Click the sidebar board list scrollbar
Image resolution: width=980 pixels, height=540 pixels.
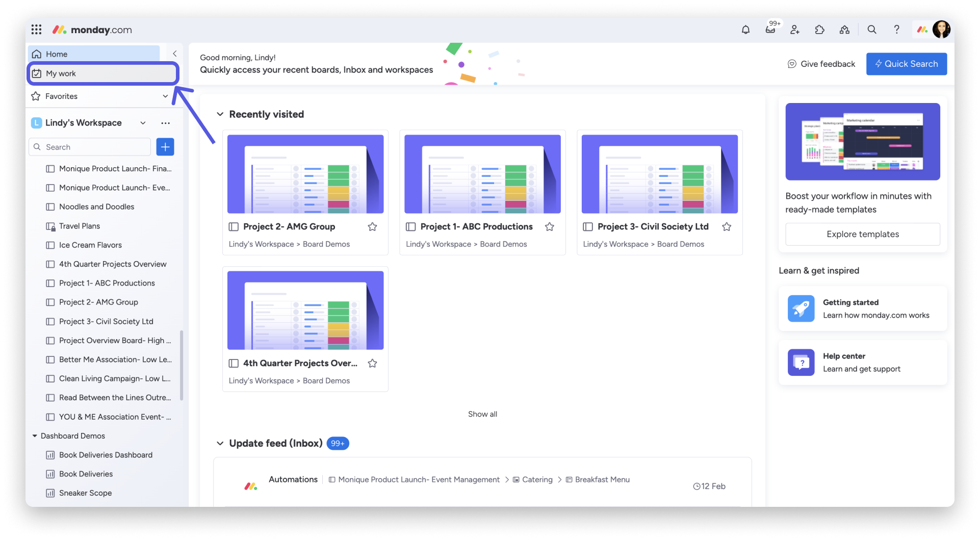click(x=182, y=365)
